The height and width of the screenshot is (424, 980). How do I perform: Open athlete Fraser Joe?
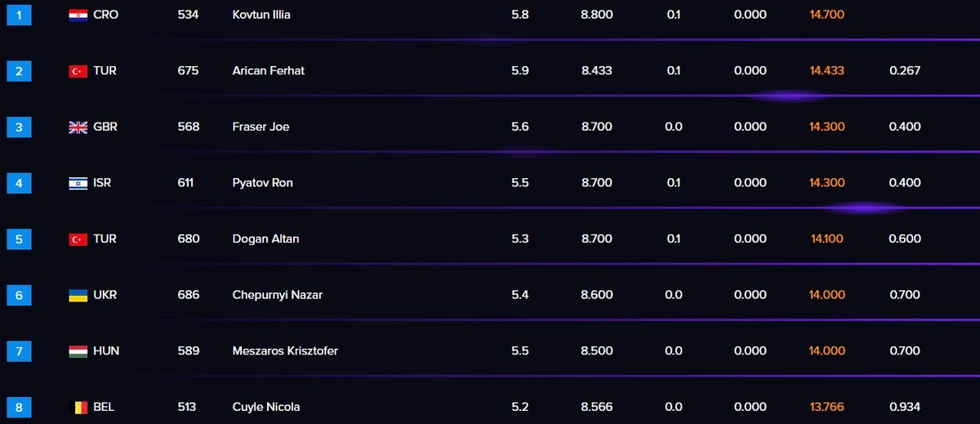(261, 127)
